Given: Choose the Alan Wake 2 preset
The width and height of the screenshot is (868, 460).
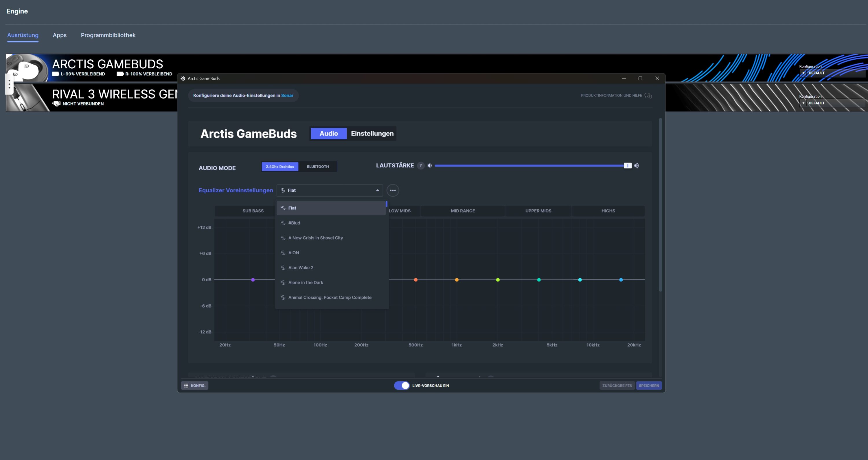Looking at the screenshot, I should [301, 267].
